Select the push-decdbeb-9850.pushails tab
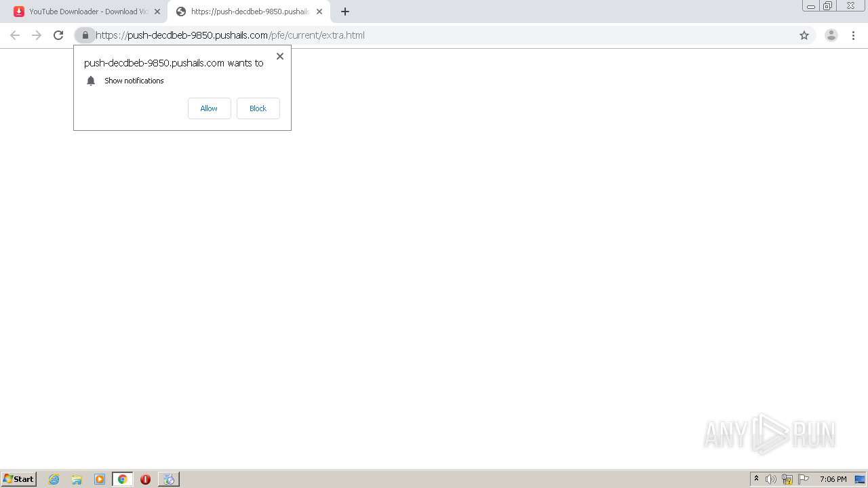 248,12
